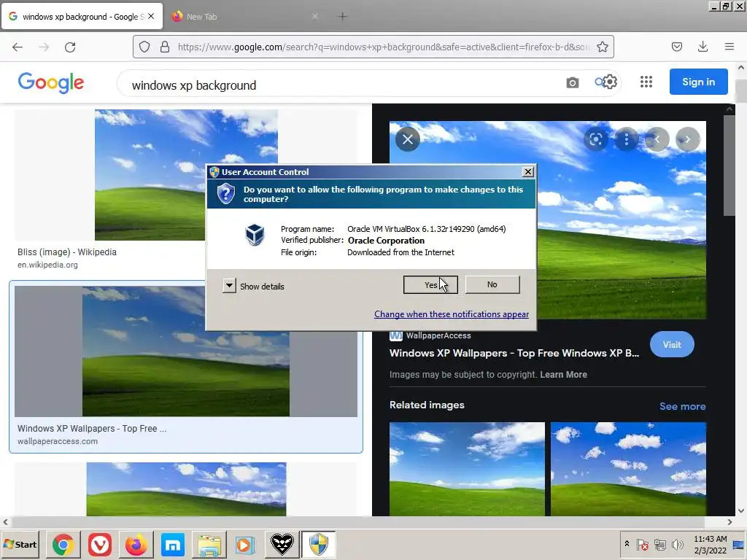Open file explorer from taskbar
This screenshot has height=560, width=747.
point(209,544)
